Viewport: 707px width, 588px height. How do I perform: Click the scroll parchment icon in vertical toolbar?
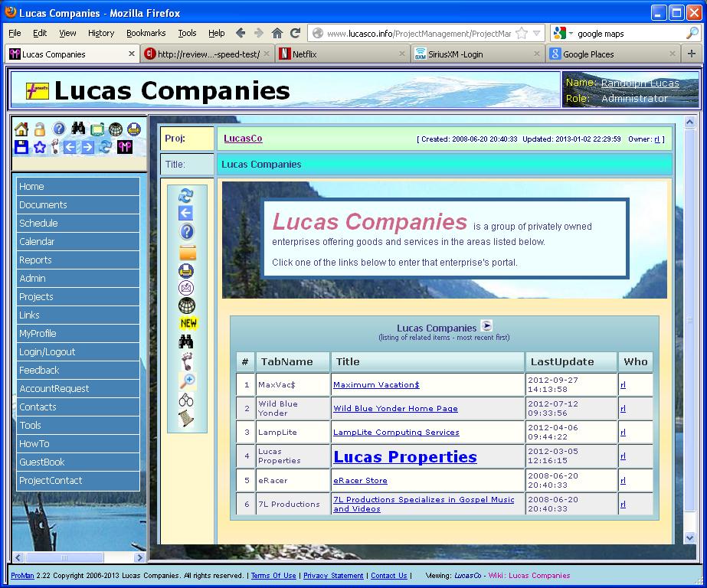186,418
